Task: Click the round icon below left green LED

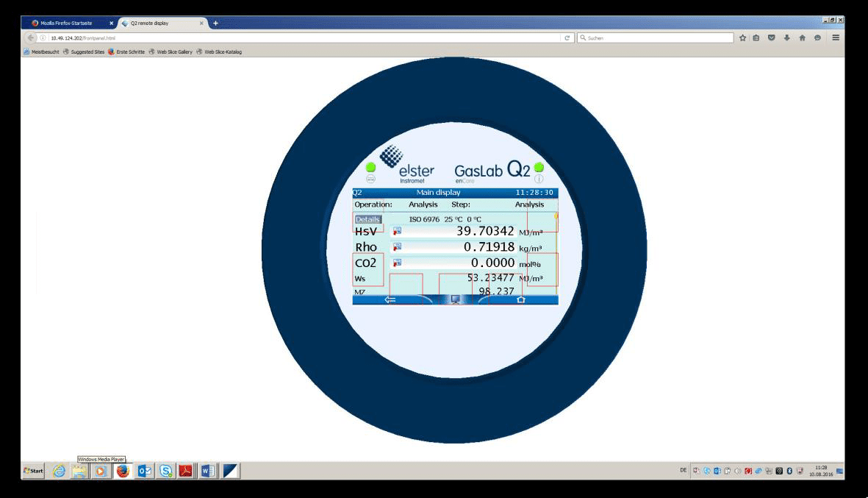Action: pos(370,179)
